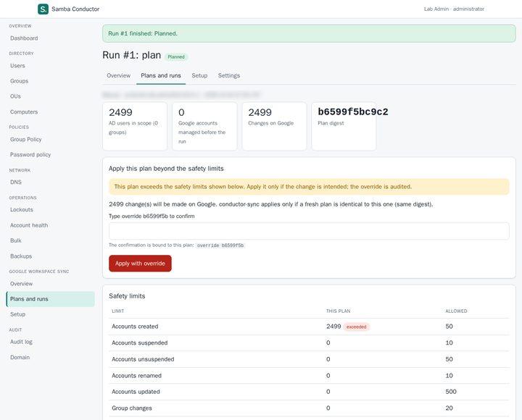Click the 'Accounts created' row label
Screen dimensions: 522x420
pos(135,327)
